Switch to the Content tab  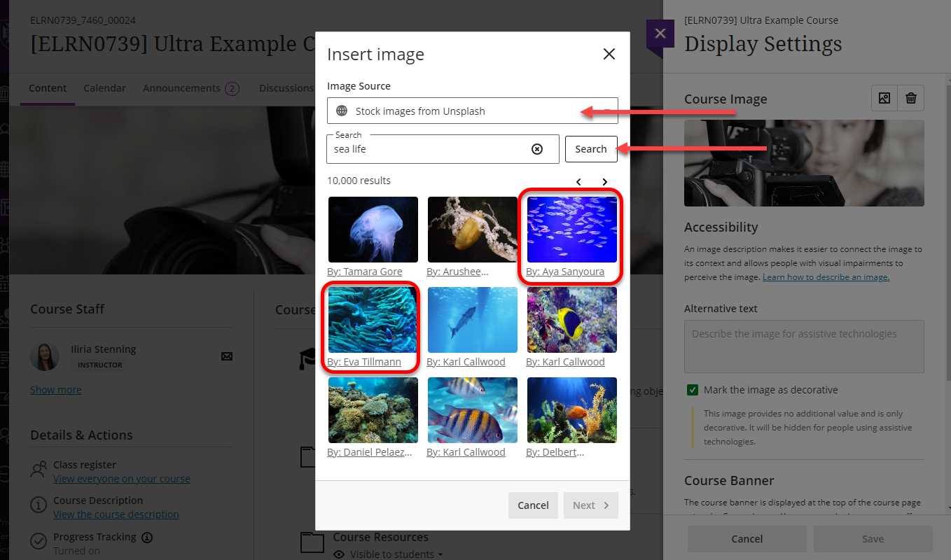[48, 88]
